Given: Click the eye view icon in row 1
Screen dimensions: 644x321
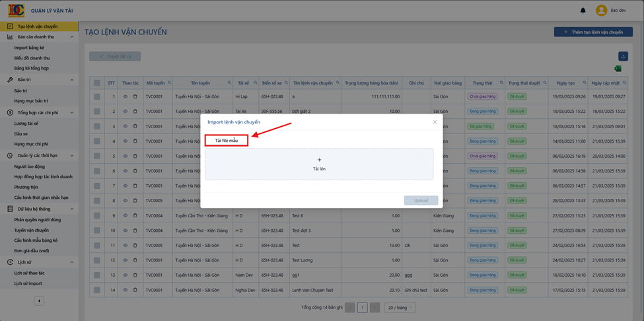Looking at the screenshot, I should (x=125, y=96).
